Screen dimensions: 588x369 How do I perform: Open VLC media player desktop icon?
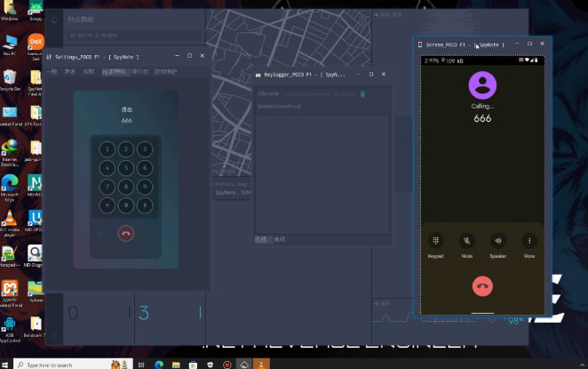tap(10, 218)
